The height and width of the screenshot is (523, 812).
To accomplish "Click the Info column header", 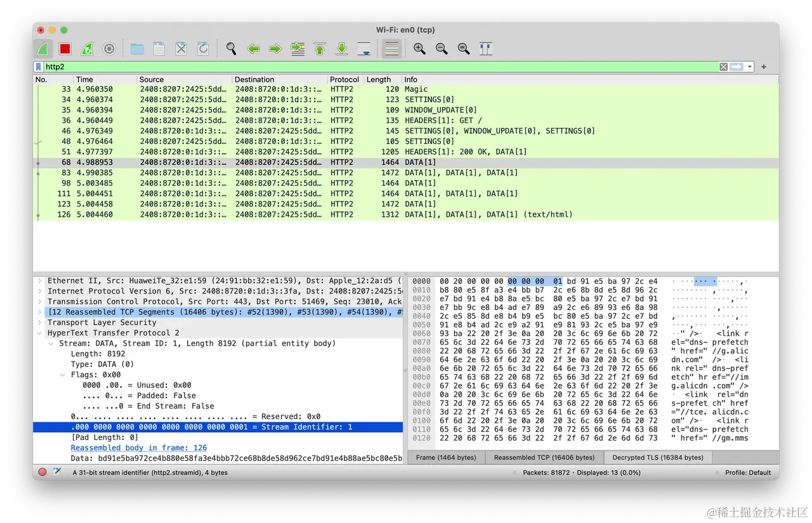I will tap(591, 79).
